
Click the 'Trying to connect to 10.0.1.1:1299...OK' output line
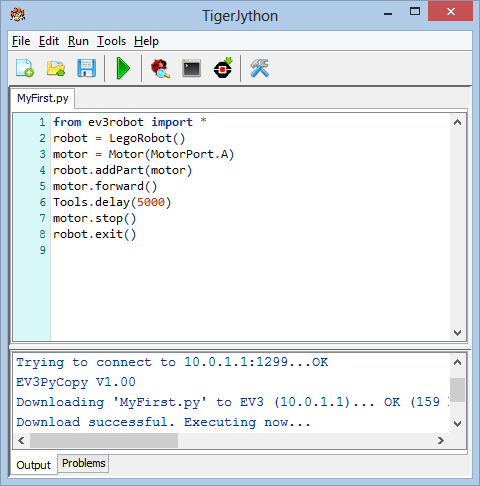click(172, 362)
